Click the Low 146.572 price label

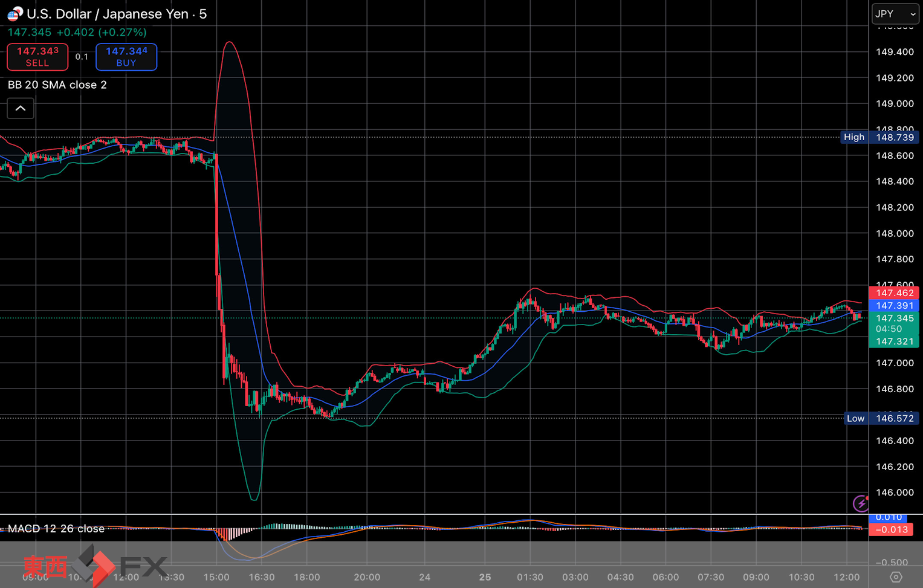pyautogui.click(x=881, y=418)
